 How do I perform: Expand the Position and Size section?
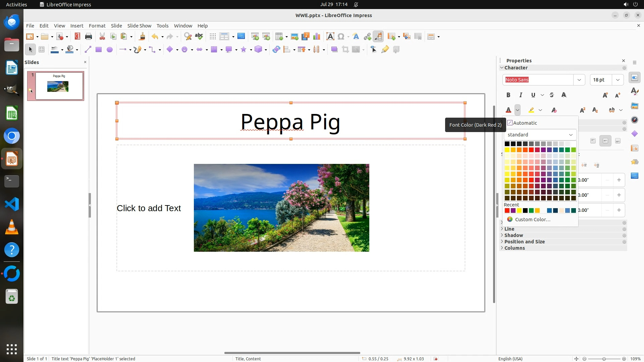[524, 242]
